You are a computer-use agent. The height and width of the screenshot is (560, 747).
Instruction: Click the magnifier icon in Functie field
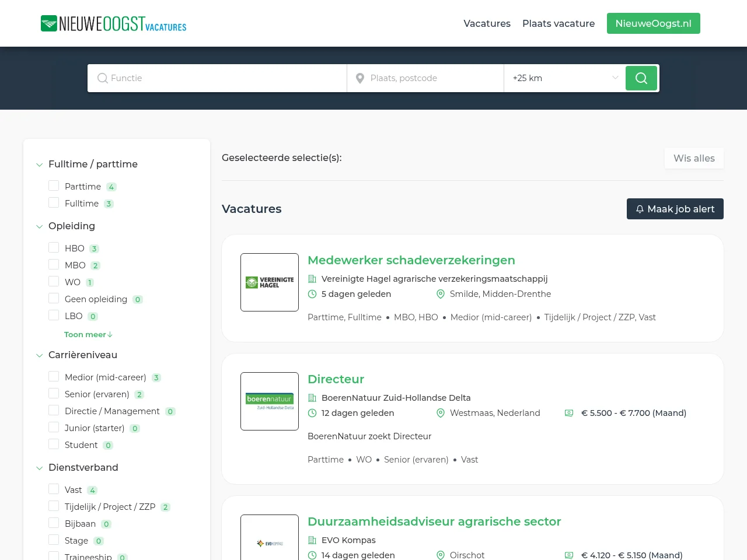(x=103, y=78)
